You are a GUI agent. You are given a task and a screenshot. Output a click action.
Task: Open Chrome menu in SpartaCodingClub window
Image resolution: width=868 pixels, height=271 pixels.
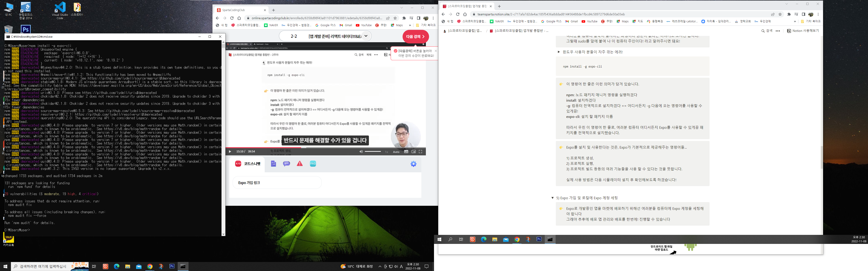[433, 18]
